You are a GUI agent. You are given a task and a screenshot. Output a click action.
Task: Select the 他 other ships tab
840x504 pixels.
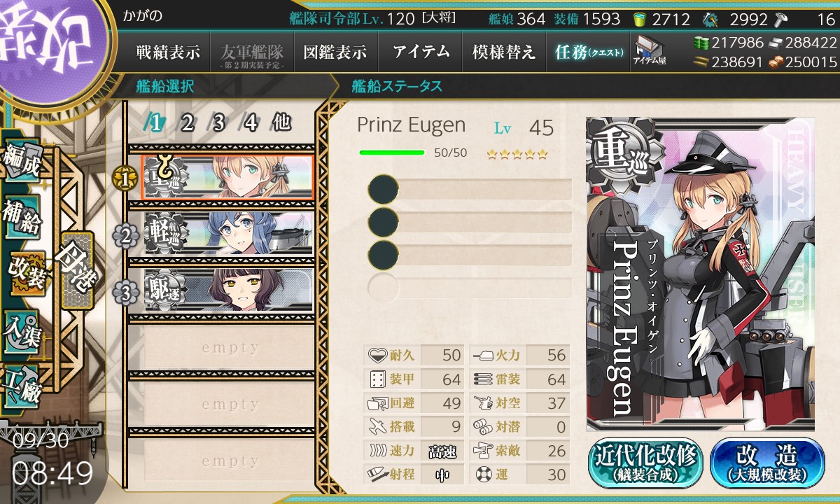click(x=281, y=122)
